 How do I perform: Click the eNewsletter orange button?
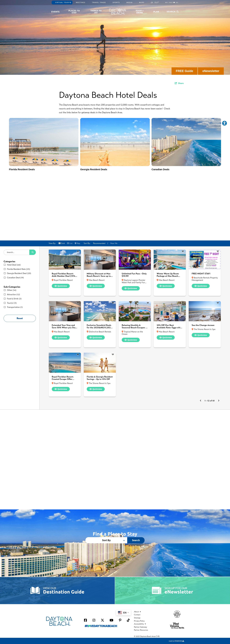tap(211, 71)
